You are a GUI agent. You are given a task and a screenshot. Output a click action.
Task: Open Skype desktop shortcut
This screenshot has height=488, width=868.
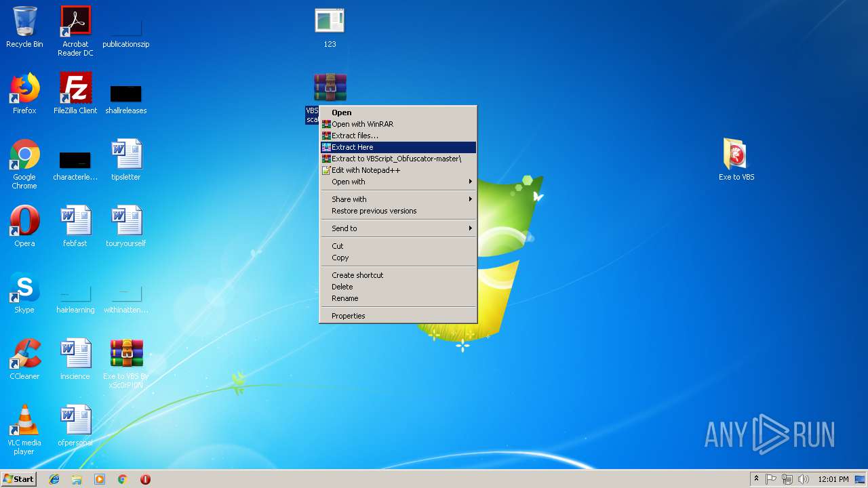[24, 293]
